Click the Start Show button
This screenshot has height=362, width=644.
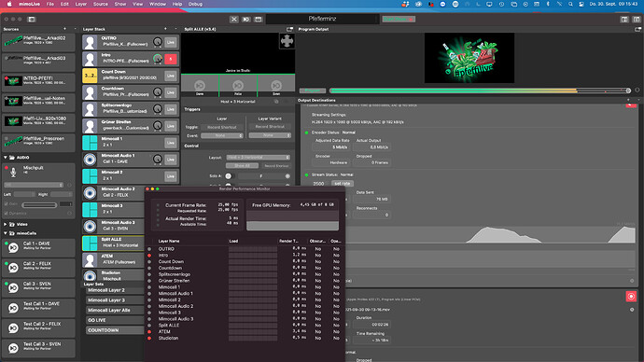coord(399,20)
